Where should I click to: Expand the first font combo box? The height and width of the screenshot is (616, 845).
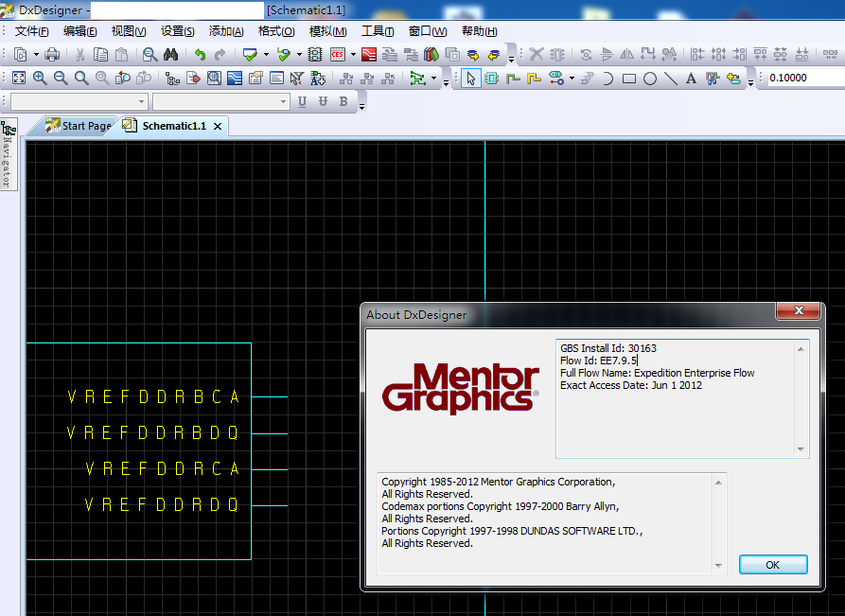(x=142, y=101)
